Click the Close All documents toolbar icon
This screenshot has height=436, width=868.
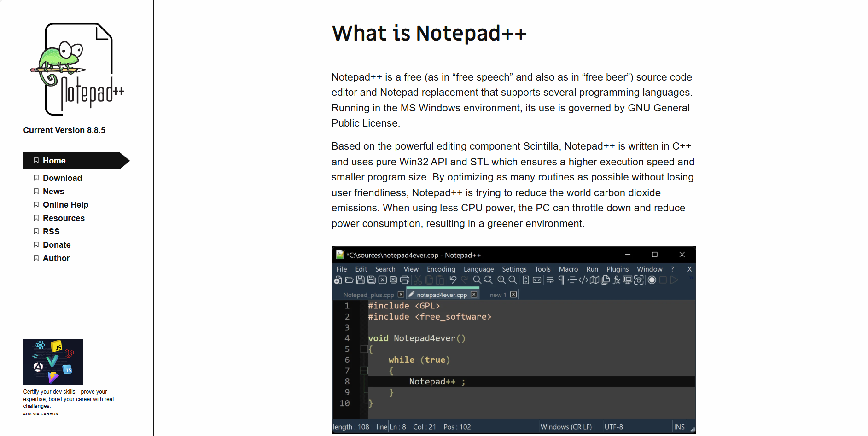coord(394,280)
